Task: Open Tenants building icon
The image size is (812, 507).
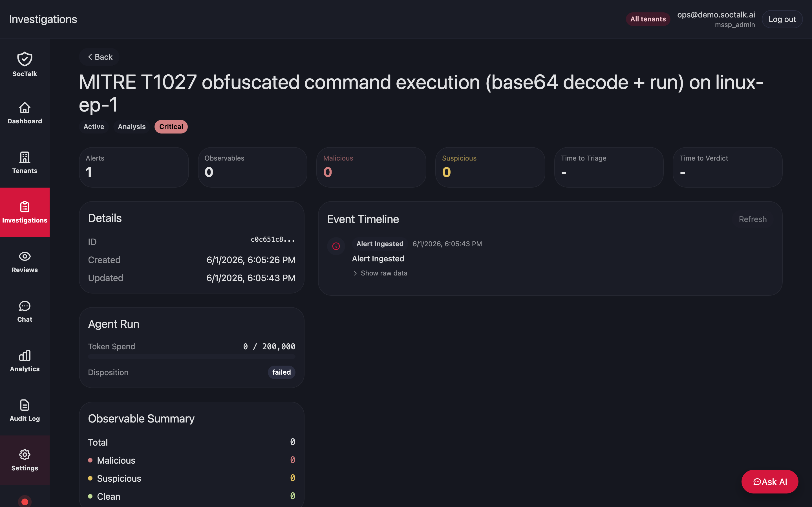Action: coord(25,157)
